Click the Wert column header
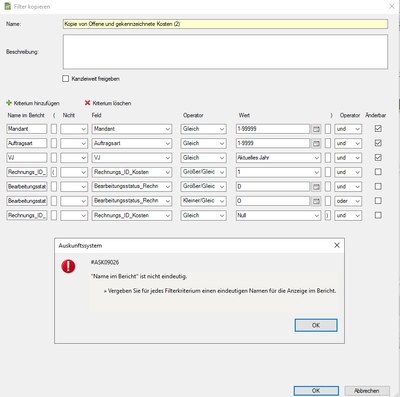This screenshot has height=397, width=400. tap(244, 115)
